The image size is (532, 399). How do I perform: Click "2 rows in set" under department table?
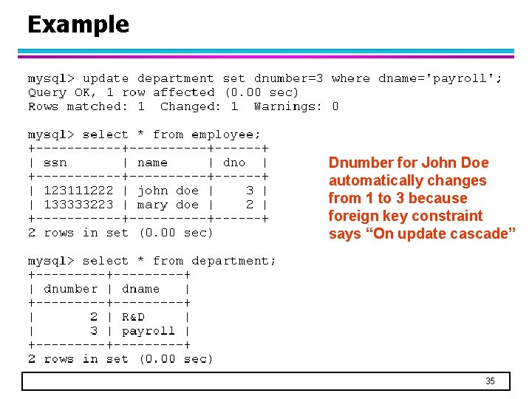click(x=120, y=359)
